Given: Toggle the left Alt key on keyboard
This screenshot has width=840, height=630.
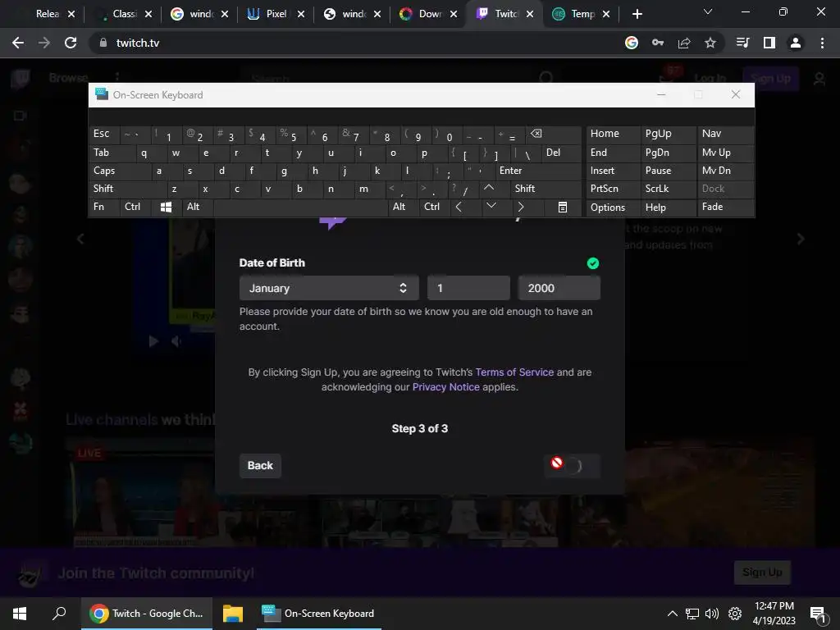Looking at the screenshot, I should [x=198, y=207].
